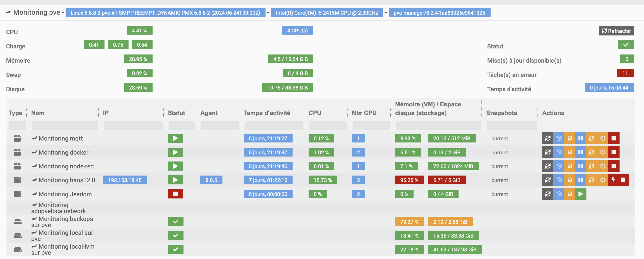Click the 192.168.18.45 IP badge
Image resolution: width=644 pixels, height=259 pixels.
point(125,180)
